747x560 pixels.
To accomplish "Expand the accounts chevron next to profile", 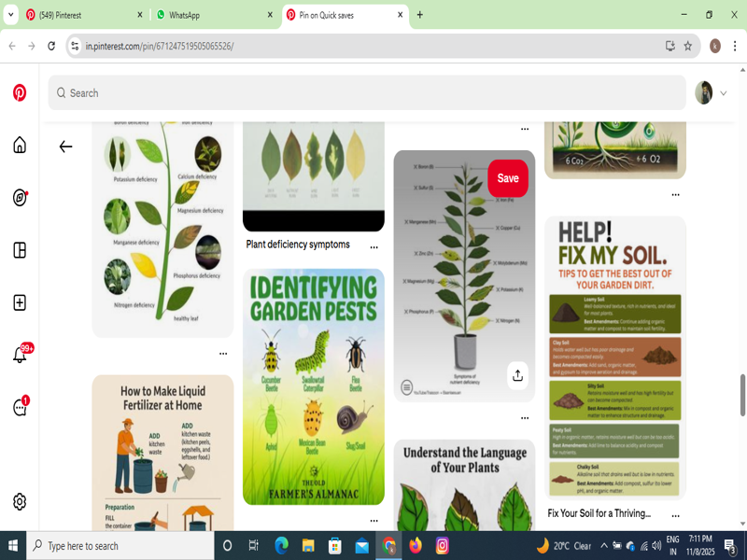I will pos(723,93).
